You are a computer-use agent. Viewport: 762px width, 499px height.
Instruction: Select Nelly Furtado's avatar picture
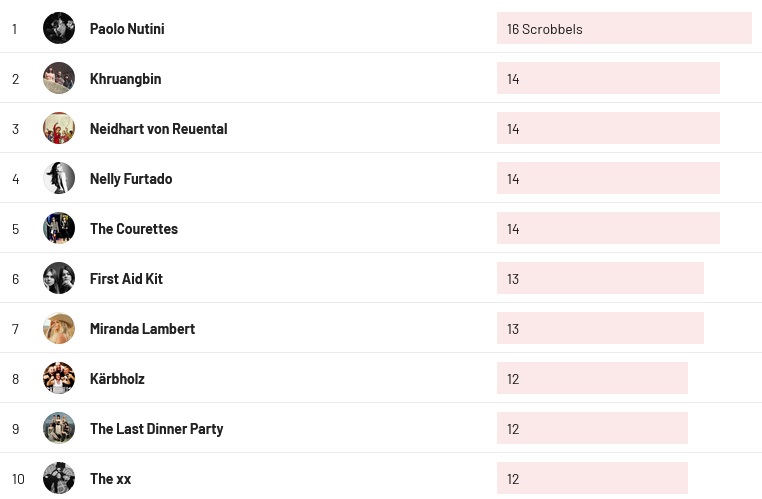click(59, 178)
